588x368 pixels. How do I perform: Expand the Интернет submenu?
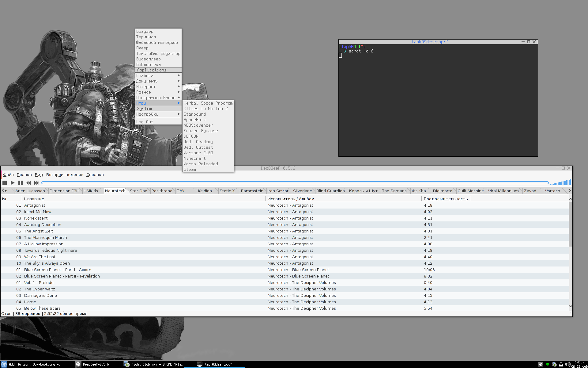pyautogui.click(x=158, y=86)
